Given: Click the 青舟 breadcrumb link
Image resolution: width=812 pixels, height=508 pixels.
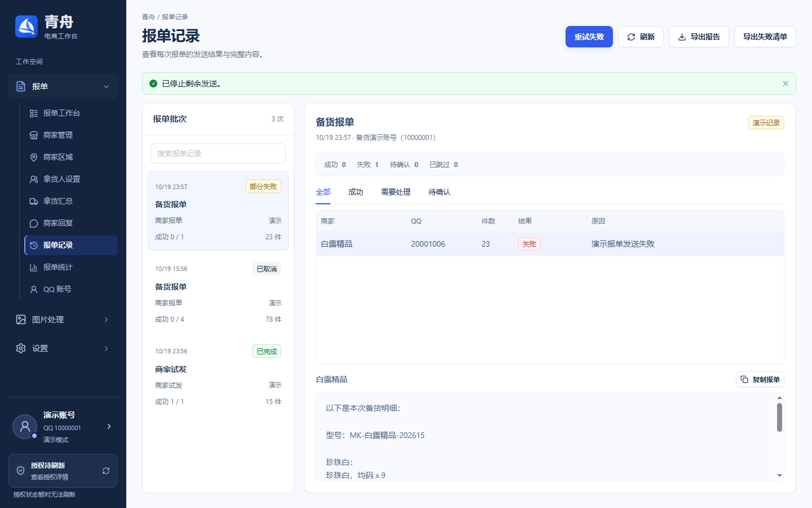Looking at the screenshot, I should coord(148,17).
